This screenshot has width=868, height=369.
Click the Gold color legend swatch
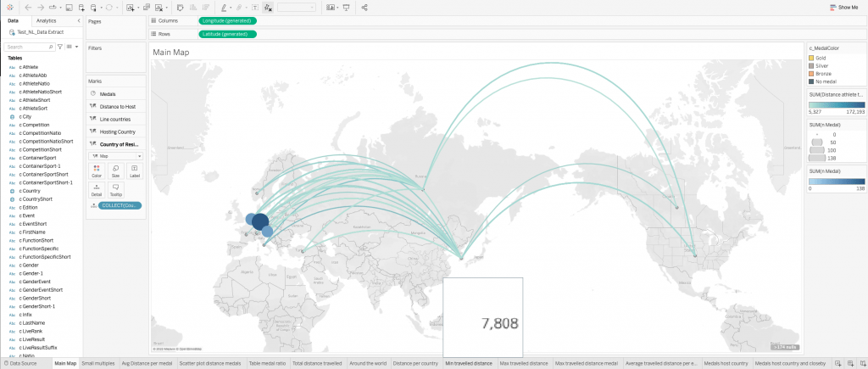click(811, 58)
